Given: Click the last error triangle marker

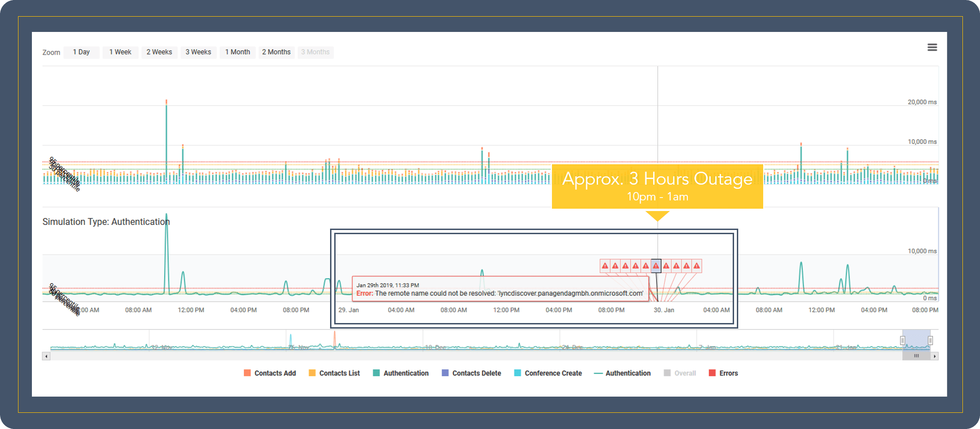Looking at the screenshot, I should tap(696, 266).
